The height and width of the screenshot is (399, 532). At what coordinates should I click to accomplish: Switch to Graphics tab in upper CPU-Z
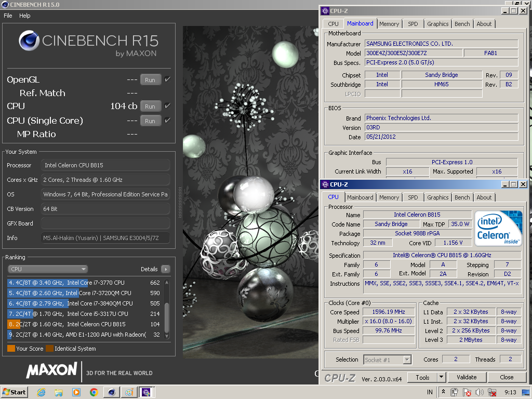tap(437, 24)
